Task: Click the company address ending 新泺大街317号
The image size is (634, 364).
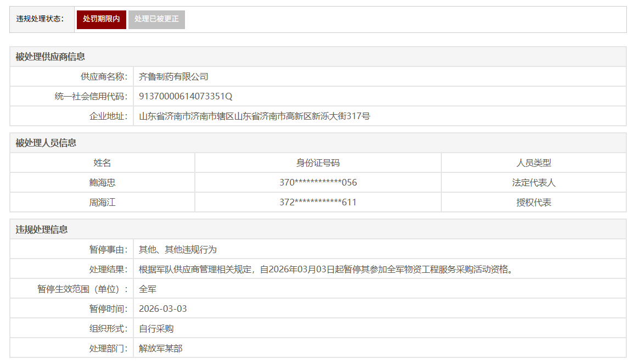Action: point(254,116)
